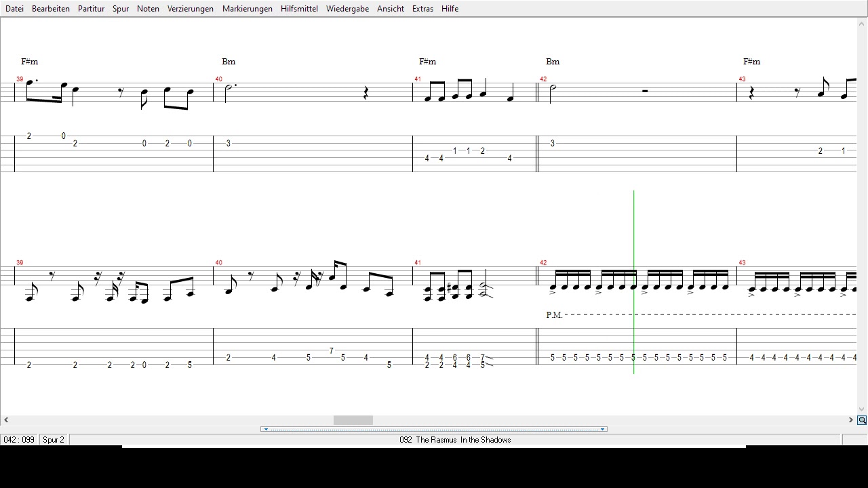Screen dimensions: 868x488
Task: Click the song title '092 The Rasmus In the Shadows'
Action: pos(455,440)
